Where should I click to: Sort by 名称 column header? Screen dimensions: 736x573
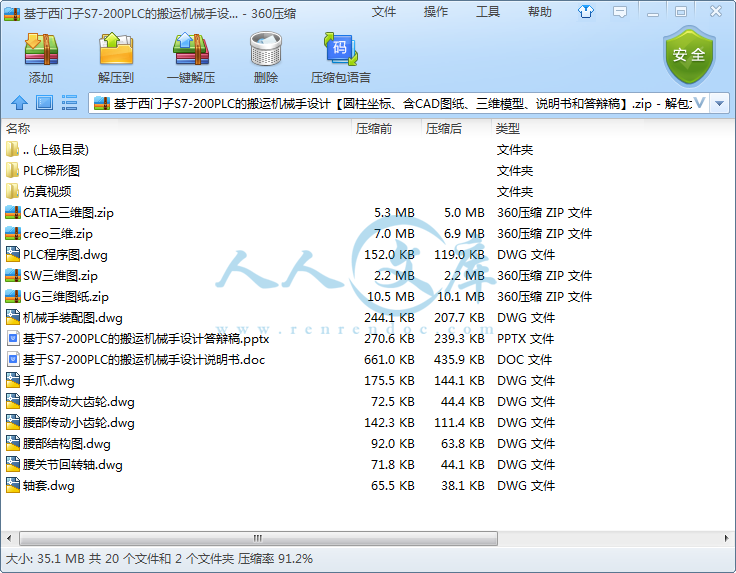pyautogui.click(x=18, y=129)
